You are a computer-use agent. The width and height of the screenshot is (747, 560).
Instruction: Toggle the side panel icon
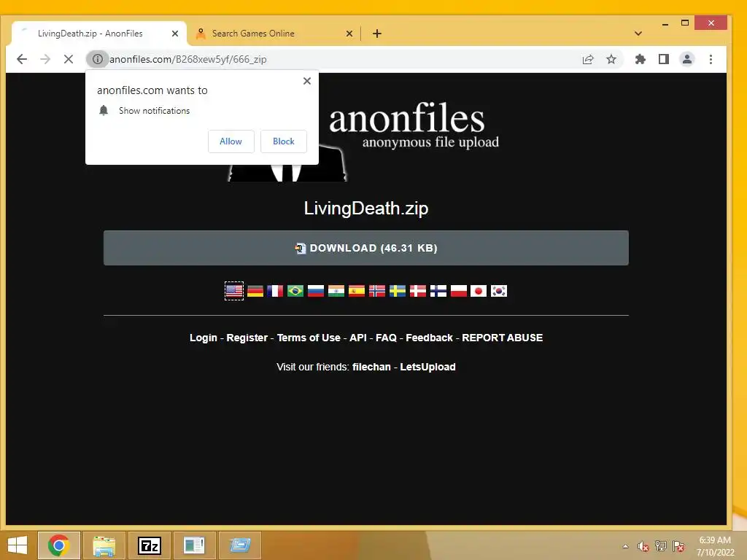pyautogui.click(x=664, y=59)
